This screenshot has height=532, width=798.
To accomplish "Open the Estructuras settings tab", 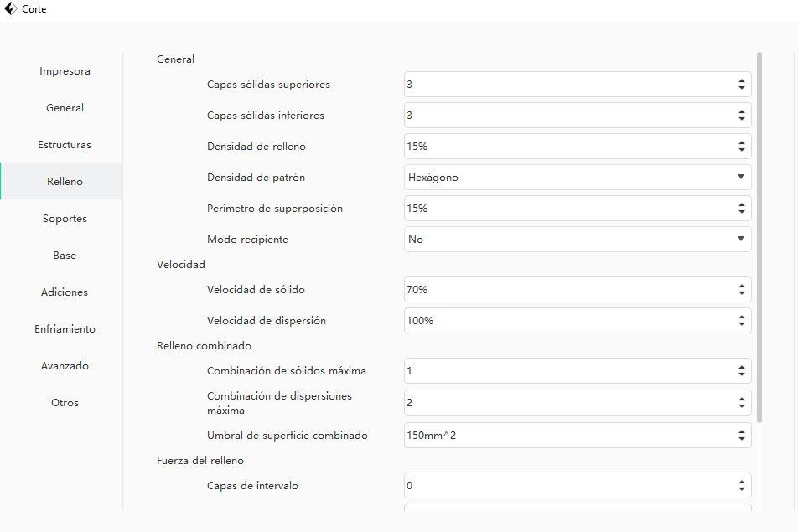I will pos(65,145).
